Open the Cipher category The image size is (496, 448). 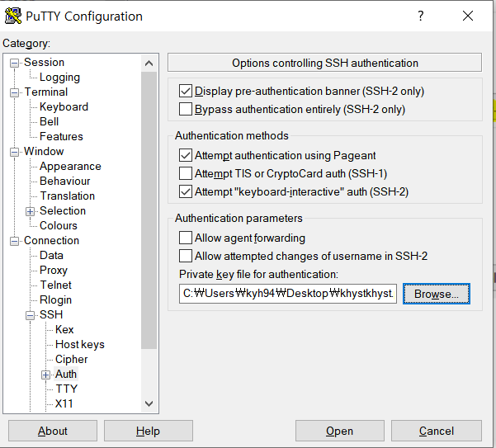[71, 360]
